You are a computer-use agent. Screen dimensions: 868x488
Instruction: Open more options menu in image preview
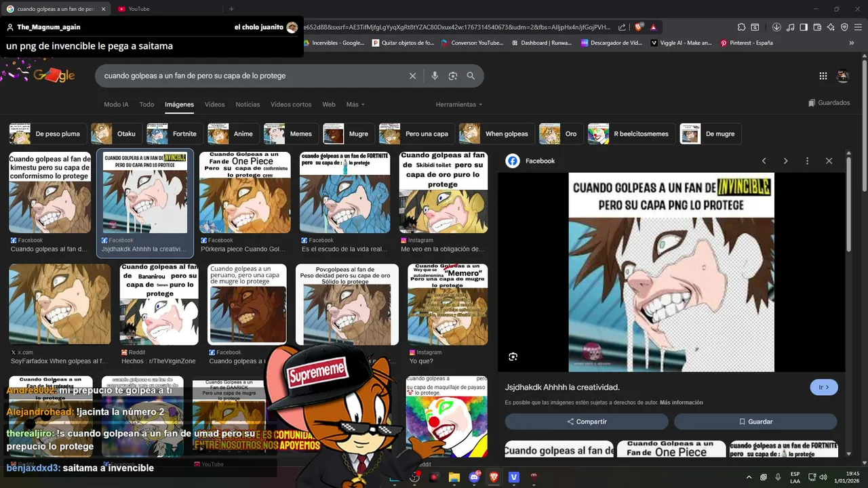click(x=807, y=161)
